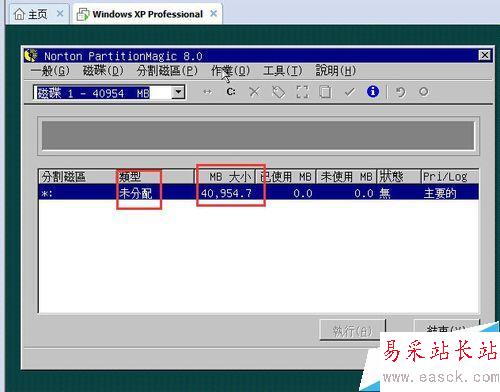The width and height of the screenshot is (500, 392).
Task: Click the resize/move partition arrow icon
Action: click(207, 92)
